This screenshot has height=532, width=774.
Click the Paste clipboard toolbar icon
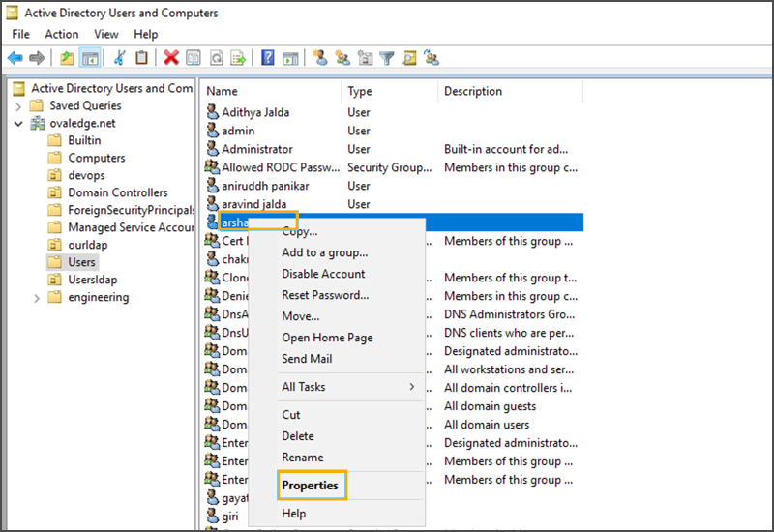(x=141, y=58)
